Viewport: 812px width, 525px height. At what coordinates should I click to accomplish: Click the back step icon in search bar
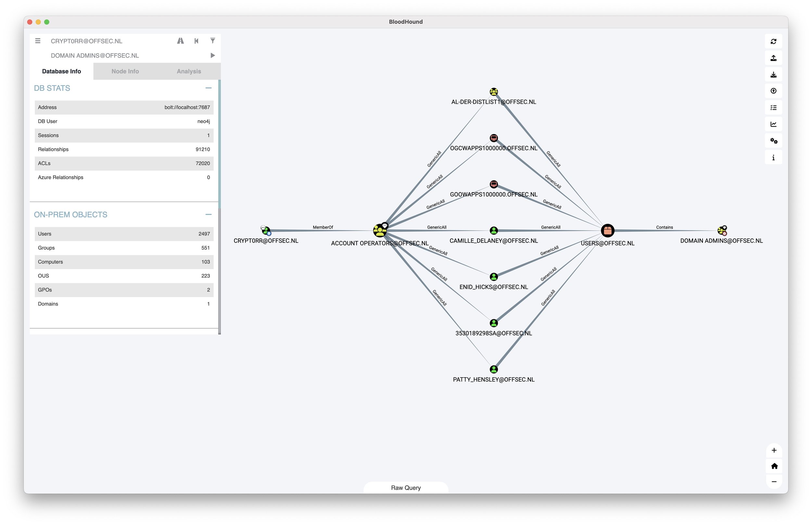pos(197,41)
